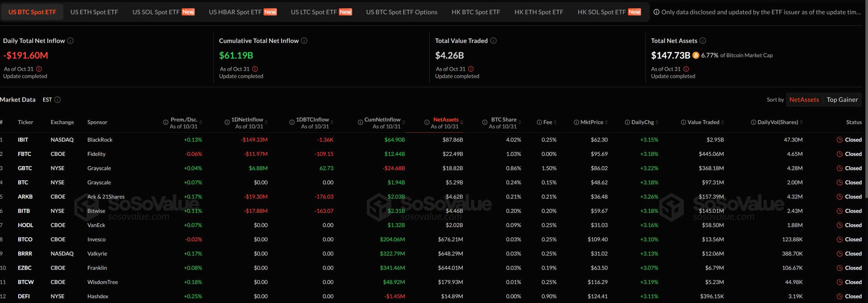Go to HK BTC Spot ETF tab

[x=476, y=12]
